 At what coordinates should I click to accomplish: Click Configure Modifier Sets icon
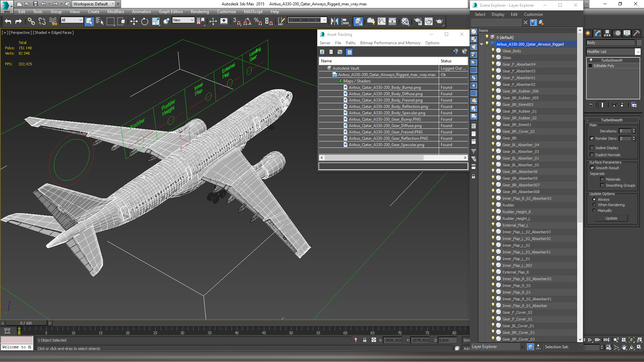click(634, 105)
